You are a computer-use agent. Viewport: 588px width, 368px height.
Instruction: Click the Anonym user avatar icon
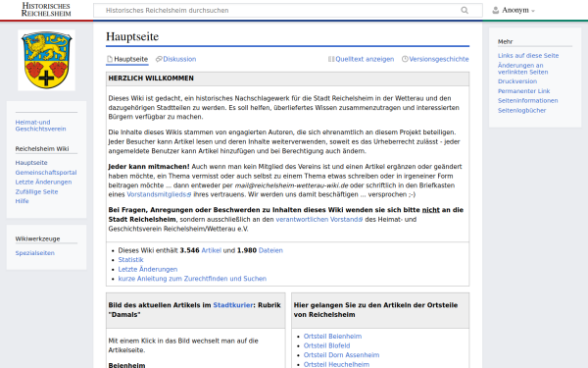click(x=495, y=10)
